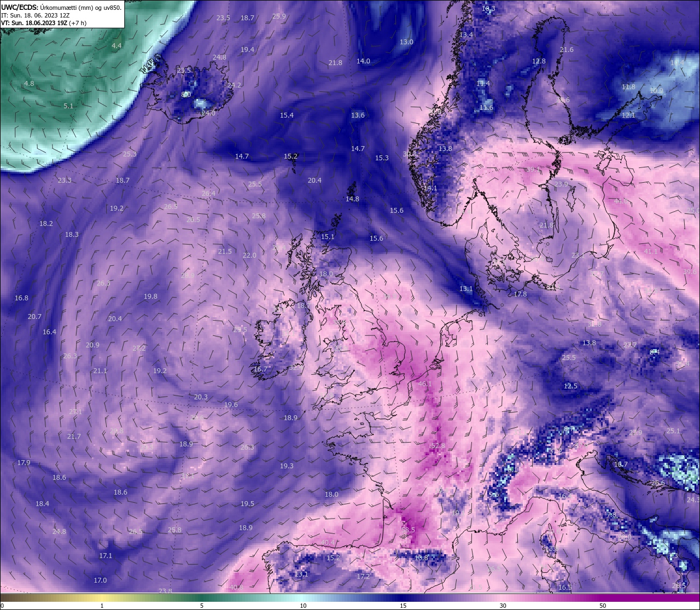Click the 46.1 value near the English Channel

424,384
